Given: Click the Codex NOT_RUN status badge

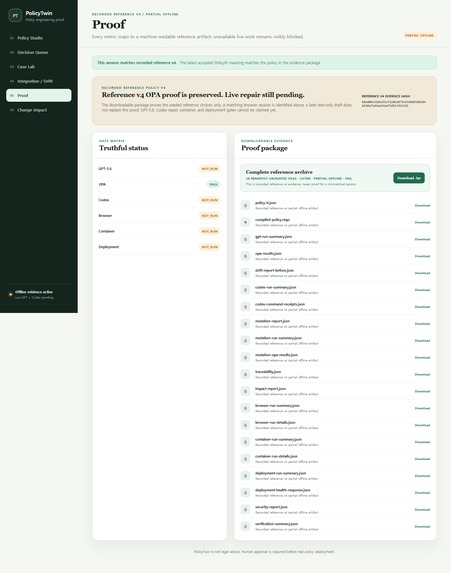Looking at the screenshot, I should 209,200.
